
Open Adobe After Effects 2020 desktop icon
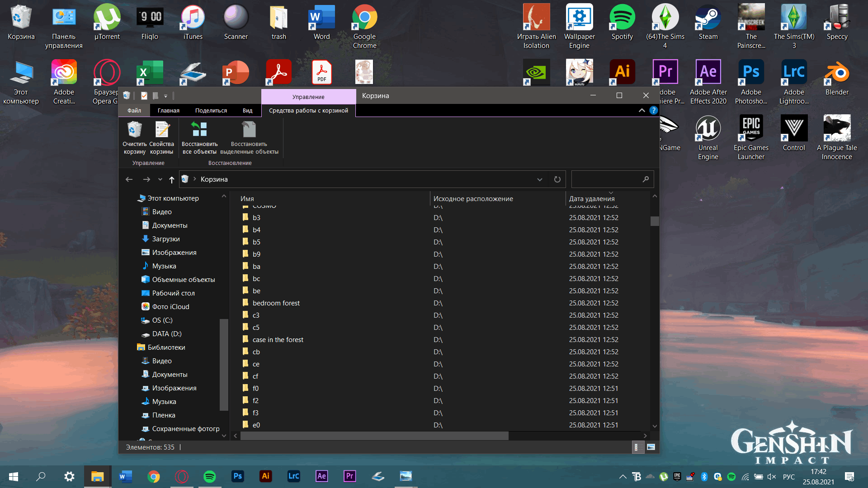pyautogui.click(x=708, y=82)
